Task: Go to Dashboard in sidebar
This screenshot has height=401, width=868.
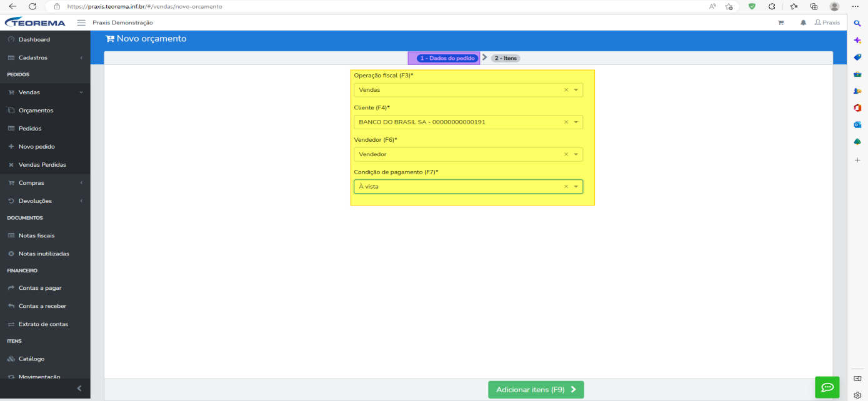Action: coord(45,39)
